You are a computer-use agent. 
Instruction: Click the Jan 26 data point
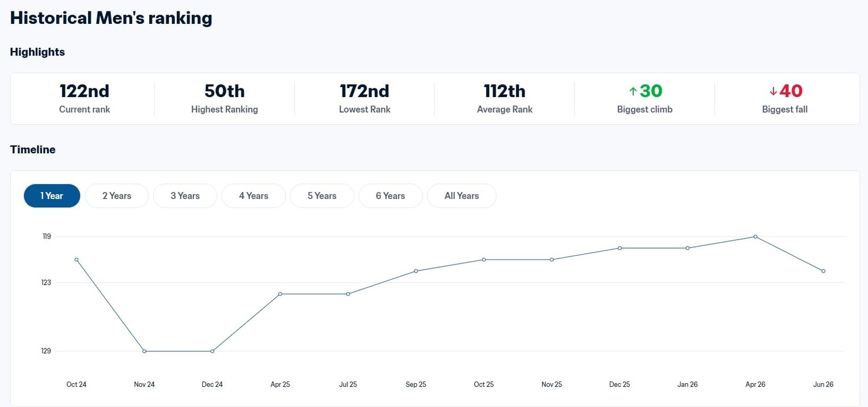687,248
